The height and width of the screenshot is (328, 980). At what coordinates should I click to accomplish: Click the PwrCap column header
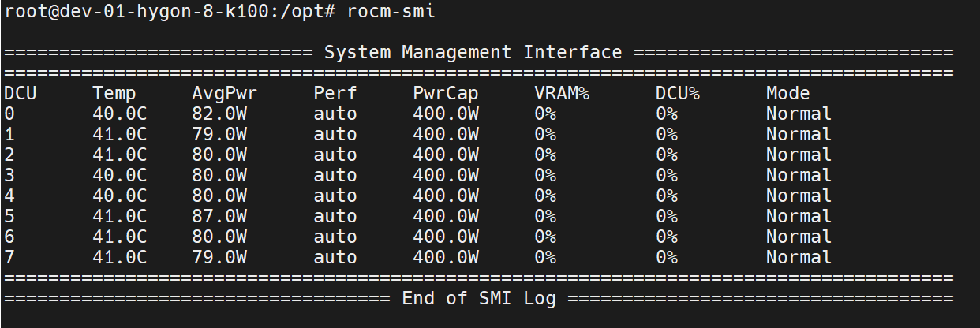pos(446,94)
